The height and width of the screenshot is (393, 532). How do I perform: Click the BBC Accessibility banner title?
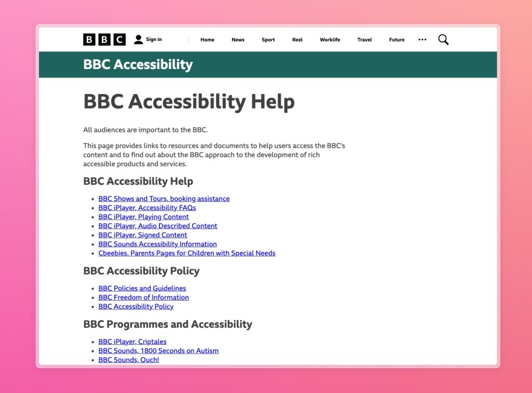pyautogui.click(x=138, y=64)
